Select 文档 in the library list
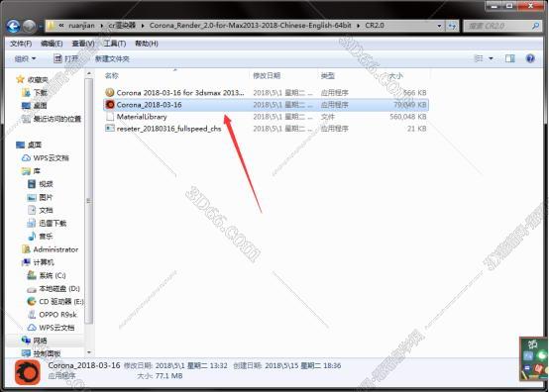Image resolution: width=549 pixels, height=392 pixels. pos(46,210)
